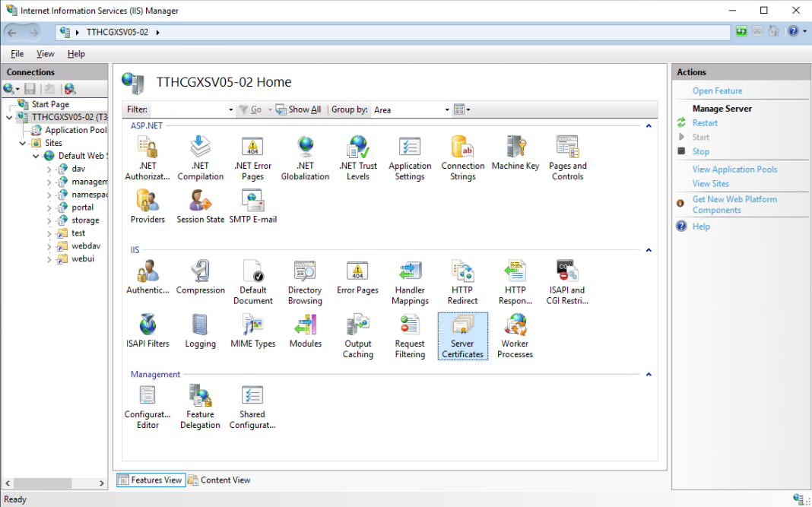812x507 pixels.
Task: Switch to Features View tab
Action: click(x=151, y=480)
